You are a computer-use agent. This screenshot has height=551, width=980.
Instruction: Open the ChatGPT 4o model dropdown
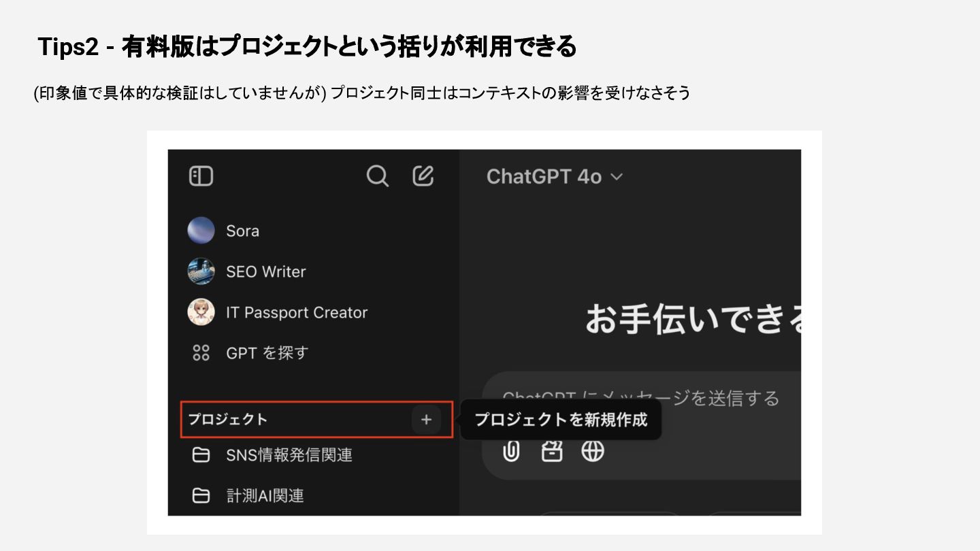[x=555, y=177]
